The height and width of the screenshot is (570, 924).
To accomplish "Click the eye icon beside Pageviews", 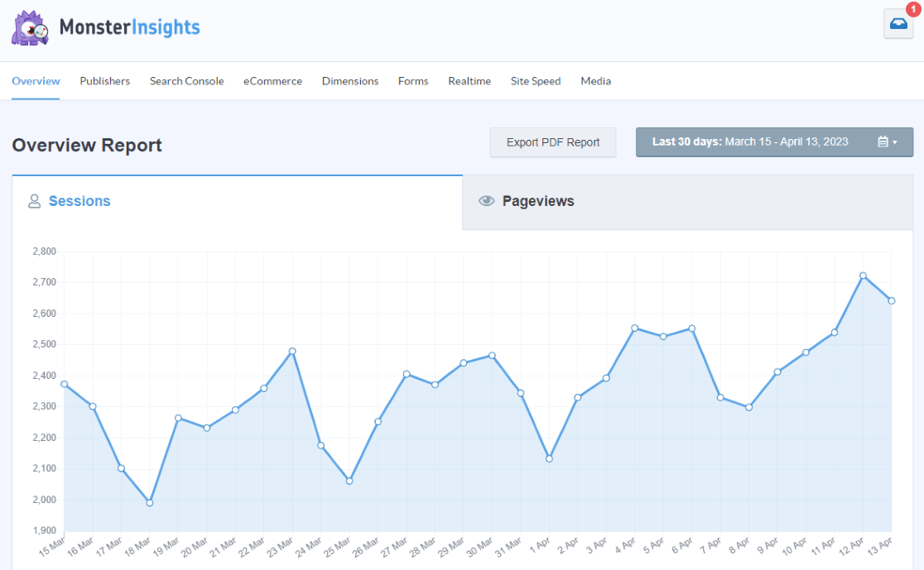I will pyautogui.click(x=487, y=200).
